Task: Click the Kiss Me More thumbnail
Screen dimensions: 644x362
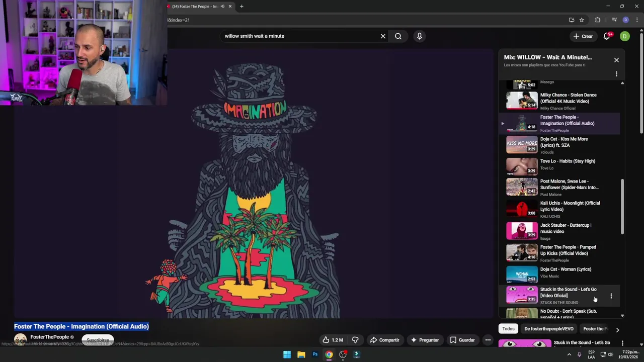Action: point(522,144)
